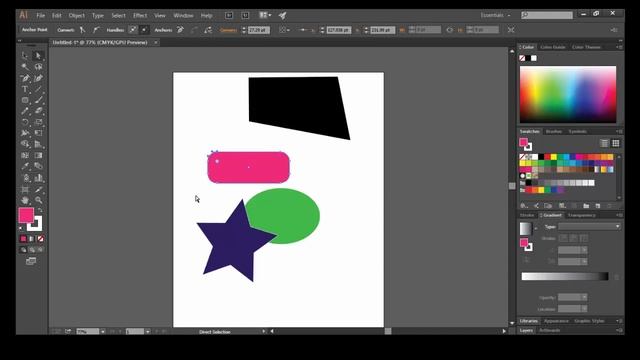Toggle show handles for selected anchors
This screenshot has height=360, width=640.
(133, 30)
